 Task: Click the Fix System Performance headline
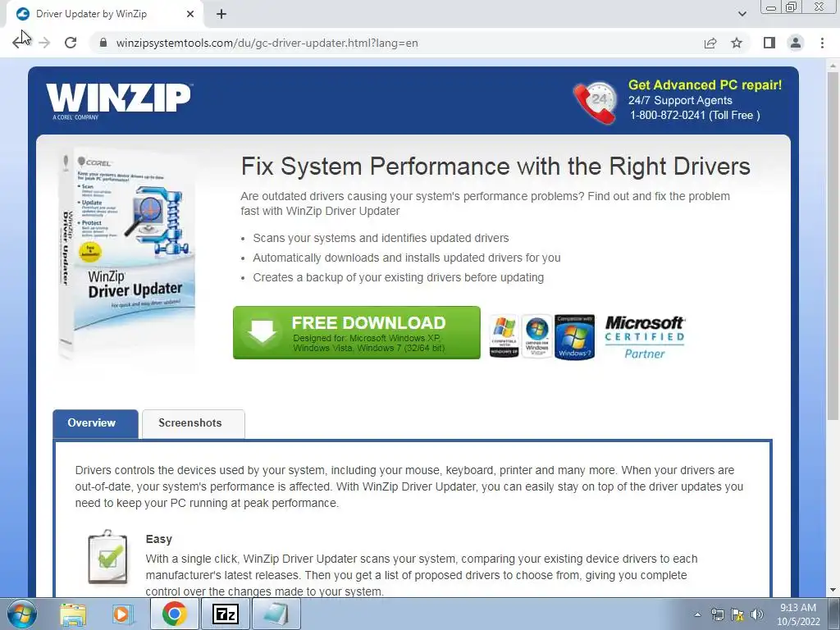point(495,166)
